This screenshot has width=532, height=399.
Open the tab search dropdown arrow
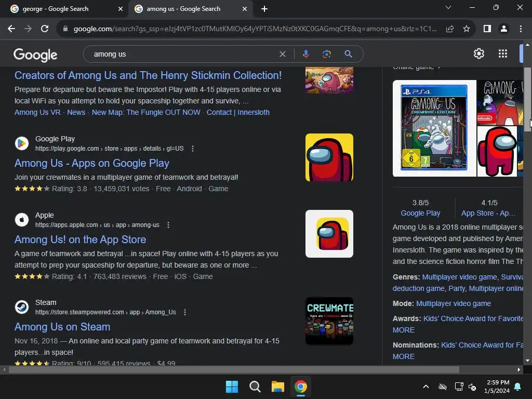pyautogui.click(x=448, y=7)
